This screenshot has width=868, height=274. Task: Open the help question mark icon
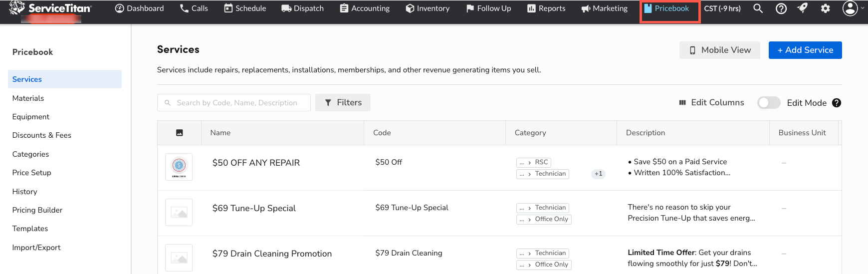point(781,8)
